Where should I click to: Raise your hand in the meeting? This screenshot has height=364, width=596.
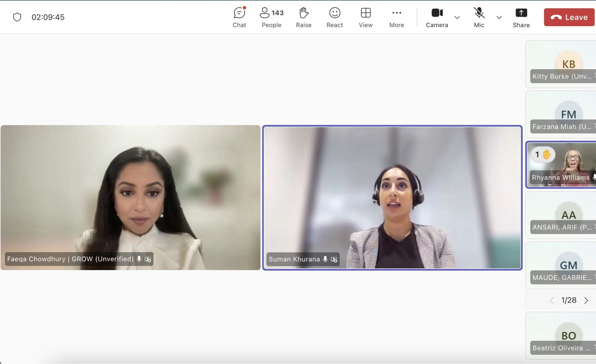point(303,17)
